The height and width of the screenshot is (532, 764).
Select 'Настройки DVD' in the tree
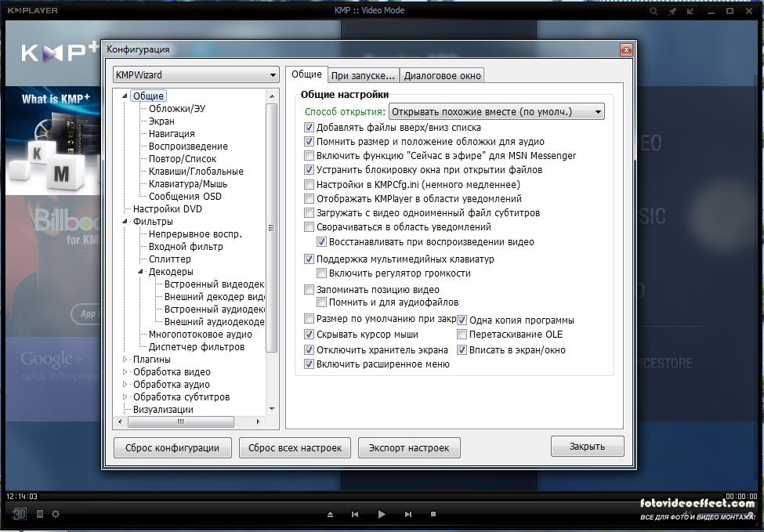(x=167, y=209)
